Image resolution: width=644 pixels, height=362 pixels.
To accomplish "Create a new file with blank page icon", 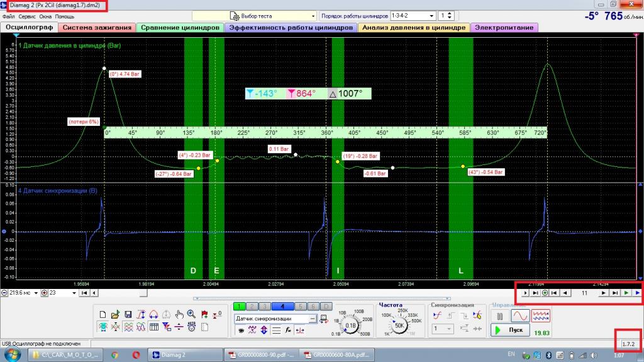I will pyautogui.click(x=103, y=315).
